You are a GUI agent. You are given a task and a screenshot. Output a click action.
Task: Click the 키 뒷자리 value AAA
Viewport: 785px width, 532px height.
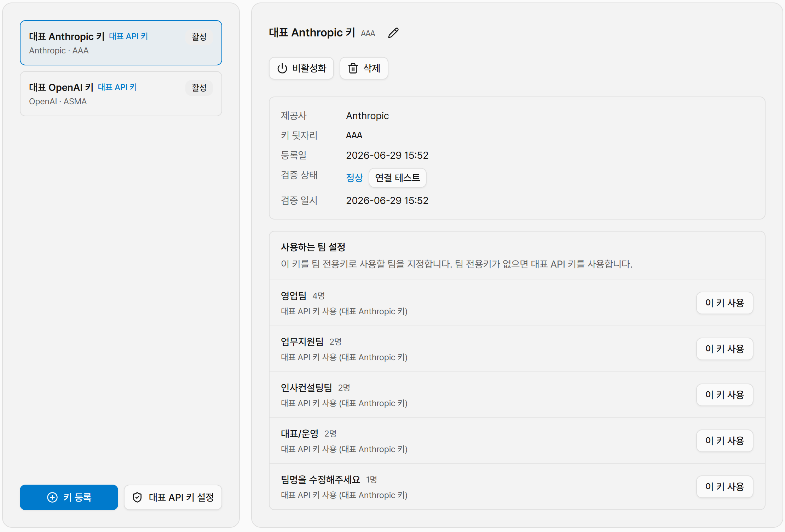pos(354,135)
